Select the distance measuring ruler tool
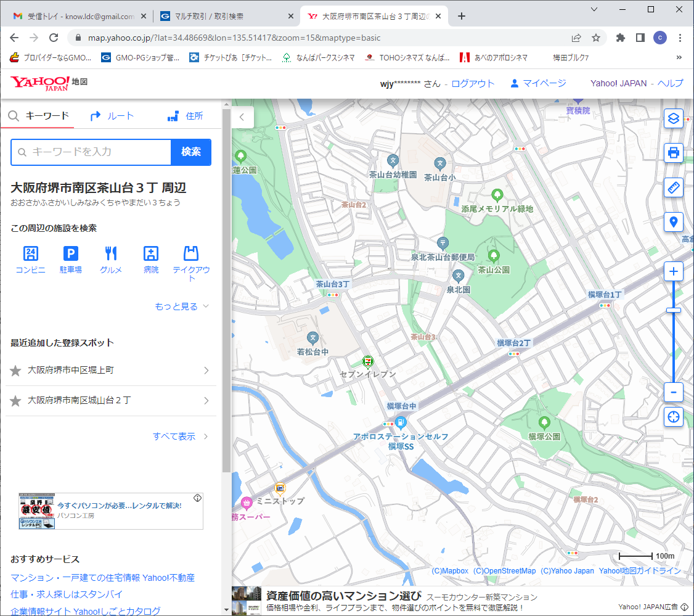Screen dimensions: 694x616 [673, 187]
